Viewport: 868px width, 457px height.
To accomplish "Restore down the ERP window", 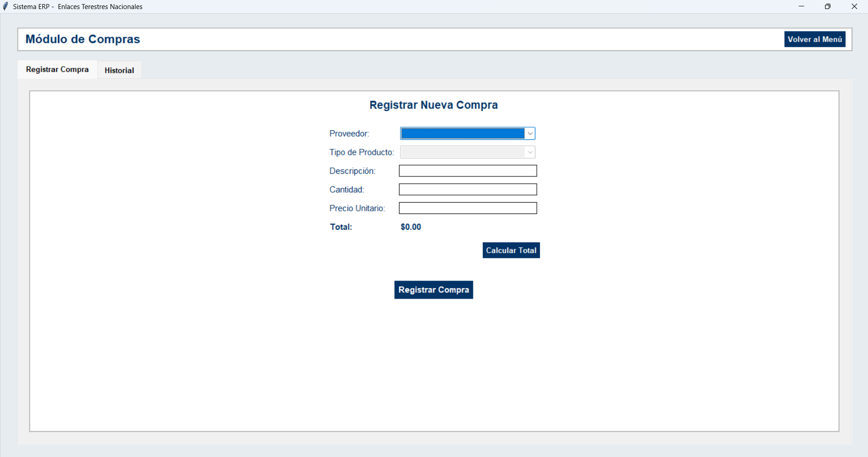I will [x=828, y=6].
